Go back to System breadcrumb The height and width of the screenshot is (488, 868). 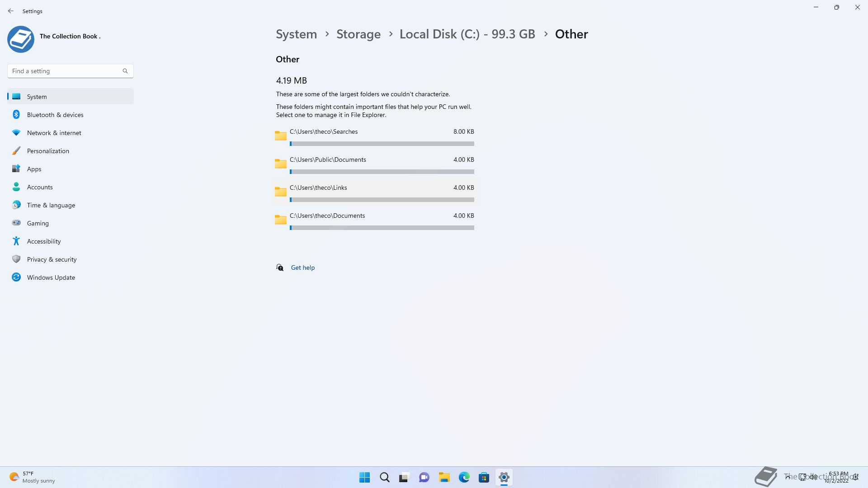(x=296, y=34)
